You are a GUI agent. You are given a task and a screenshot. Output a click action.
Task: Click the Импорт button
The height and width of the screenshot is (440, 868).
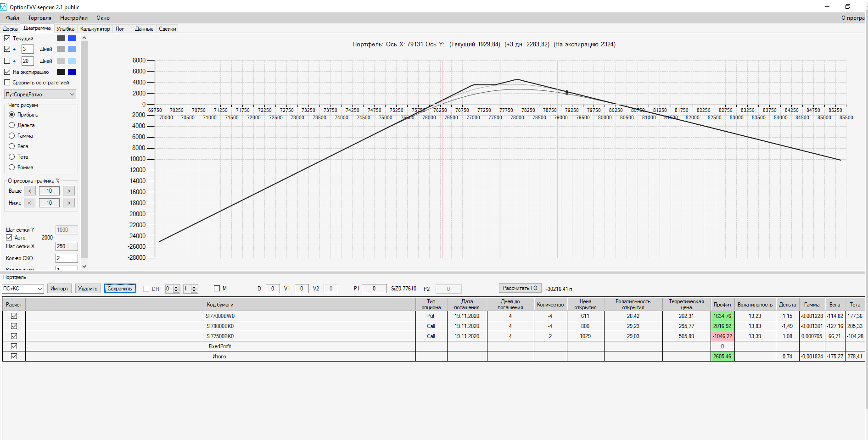tap(59, 289)
